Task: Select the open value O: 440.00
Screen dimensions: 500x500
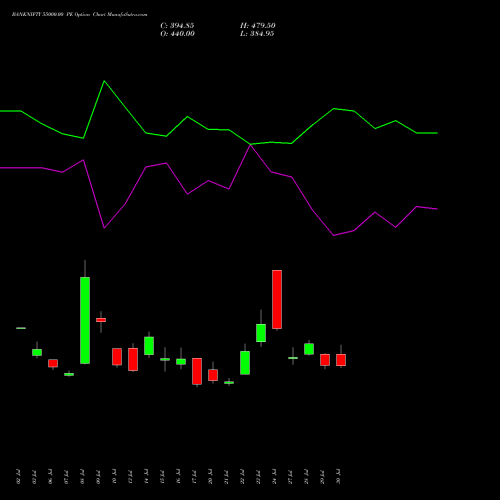Action: (177, 34)
